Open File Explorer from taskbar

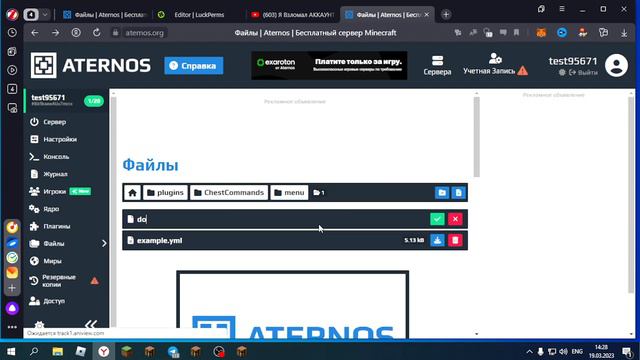[57, 351]
